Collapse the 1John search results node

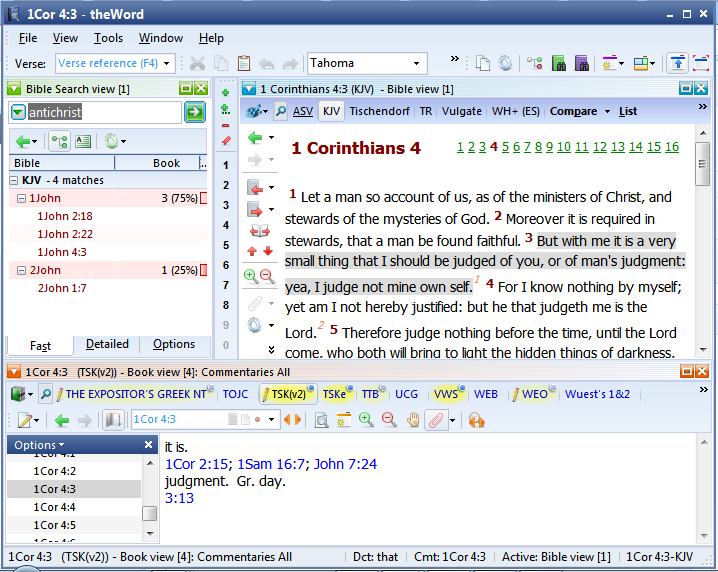(21, 199)
